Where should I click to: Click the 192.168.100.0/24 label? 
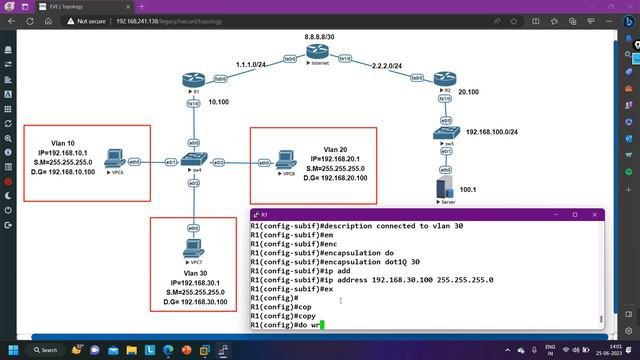click(492, 132)
